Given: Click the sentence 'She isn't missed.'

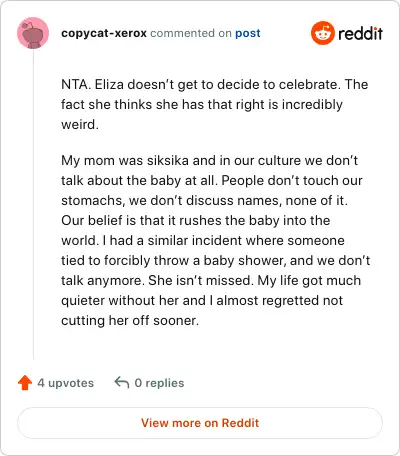Looking at the screenshot, I should [x=199, y=280].
